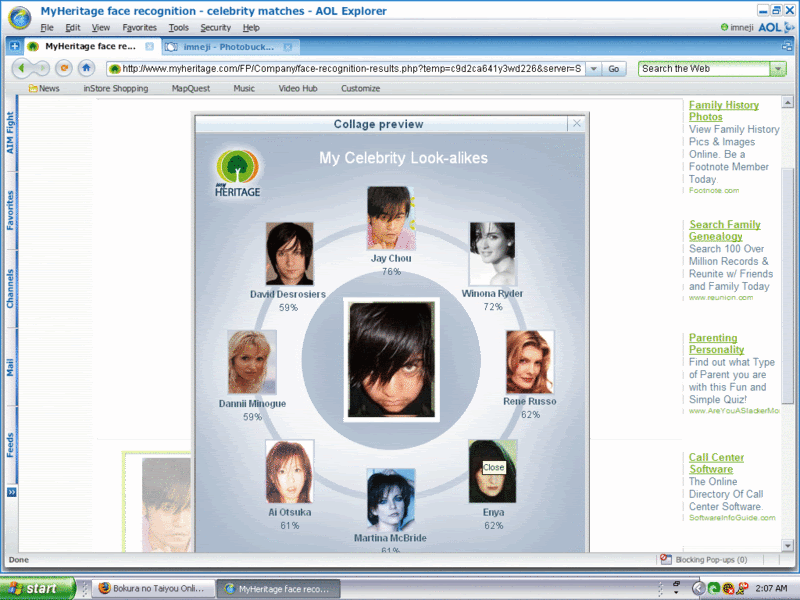
Task: Click the Go button
Action: [614, 69]
